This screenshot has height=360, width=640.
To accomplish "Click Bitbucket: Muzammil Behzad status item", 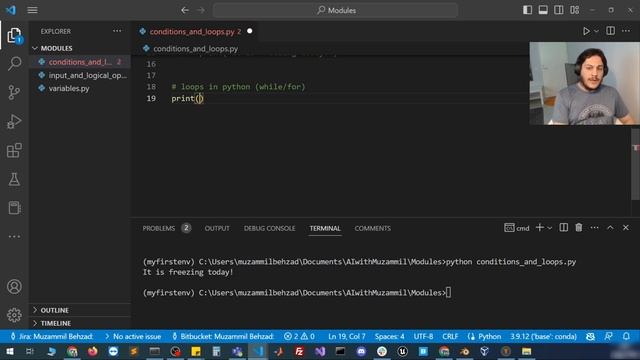I will tap(223, 337).
